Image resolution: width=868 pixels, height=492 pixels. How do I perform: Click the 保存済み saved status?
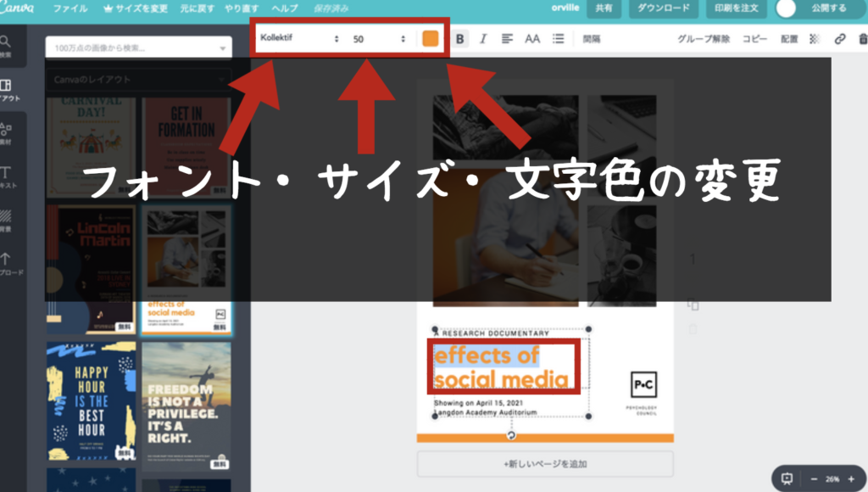331,8
